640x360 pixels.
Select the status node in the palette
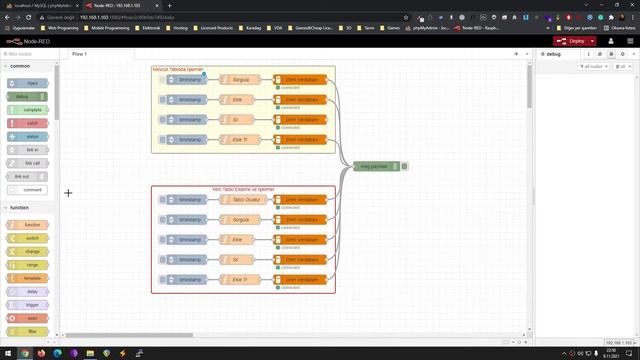pyautogui.click(x=27, y=137)
